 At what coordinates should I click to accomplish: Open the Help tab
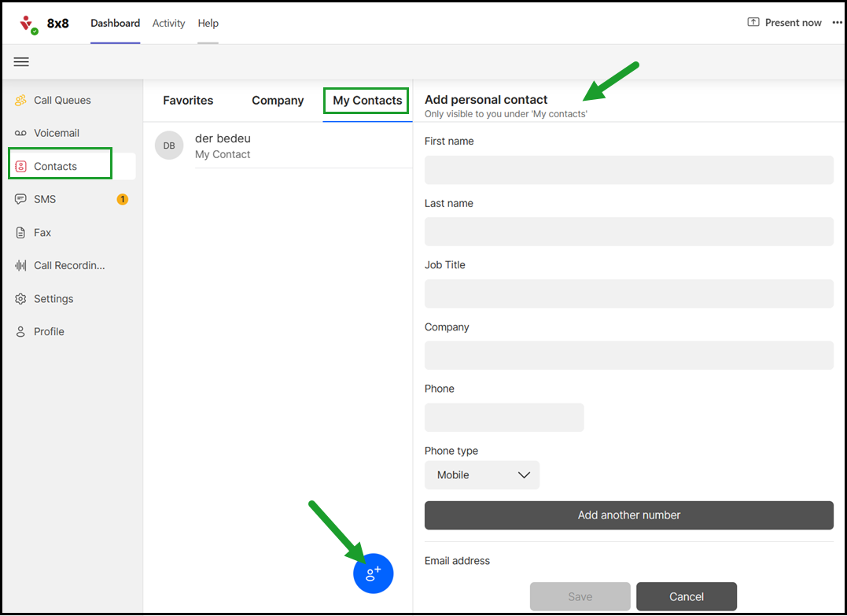208,24
